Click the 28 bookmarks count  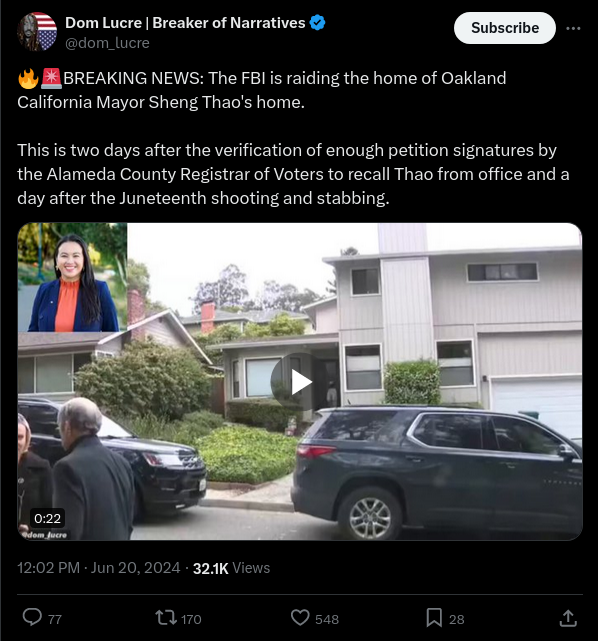tap(457, 619)
